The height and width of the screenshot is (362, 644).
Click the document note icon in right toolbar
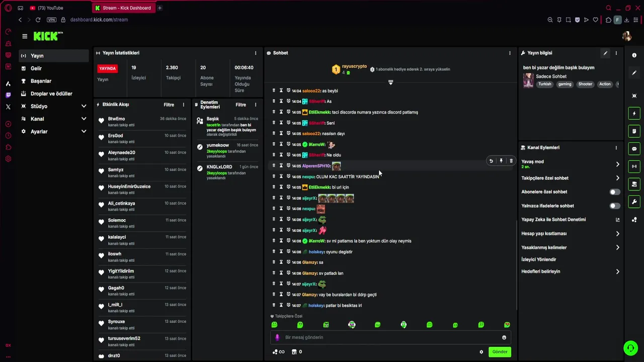634,131
